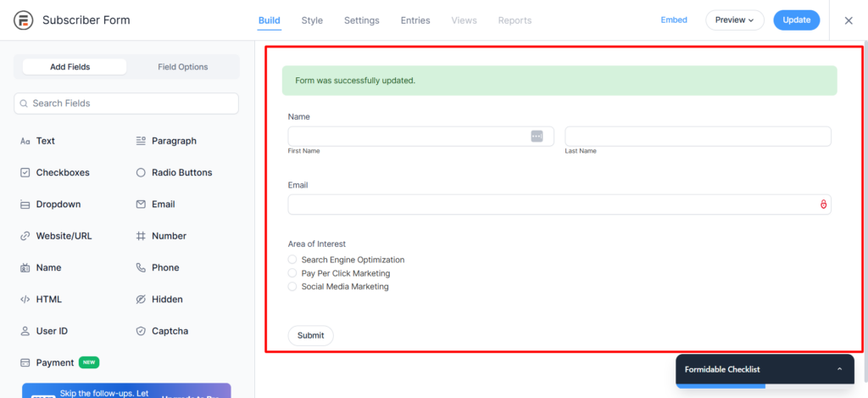
Task: Add a Hidden field
Action: [166, 300]
